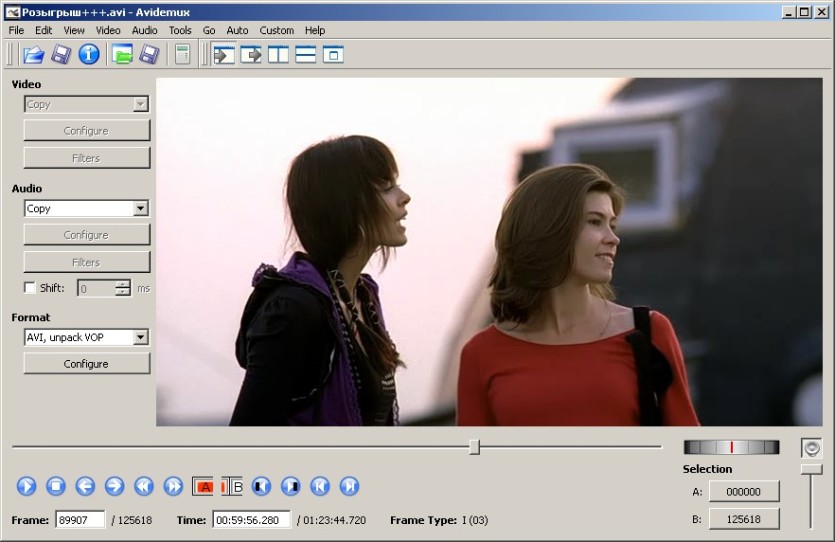Go to next frame
Screen dimensions: 835x542
[114, 486]
